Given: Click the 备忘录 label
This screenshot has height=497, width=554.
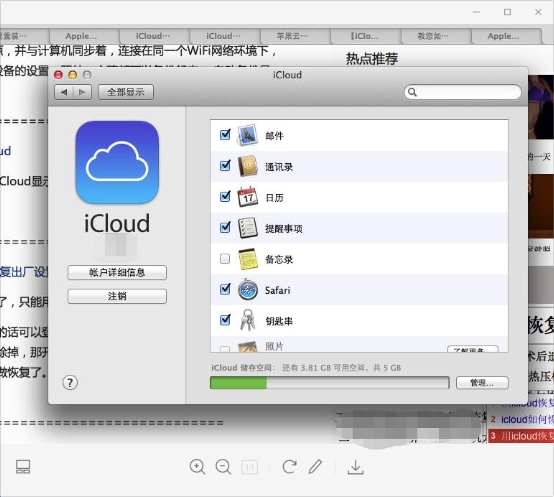Looking at the screenshot, I should [x=279, y=260].
